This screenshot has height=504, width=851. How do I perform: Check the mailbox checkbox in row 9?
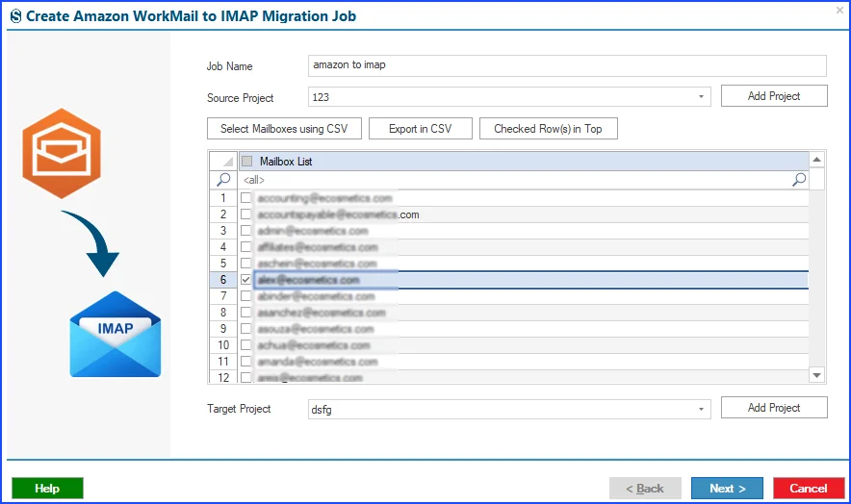tap(245, 329)
